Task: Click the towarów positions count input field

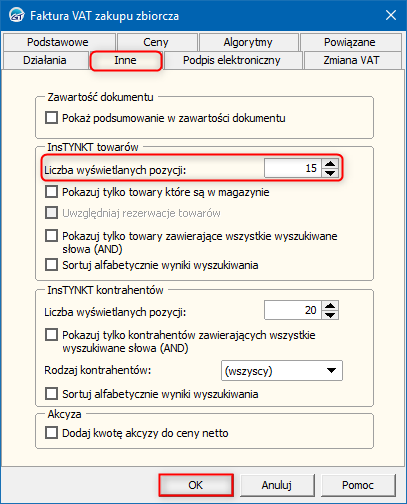Action: pyautogui.click(x=293, y=168)
